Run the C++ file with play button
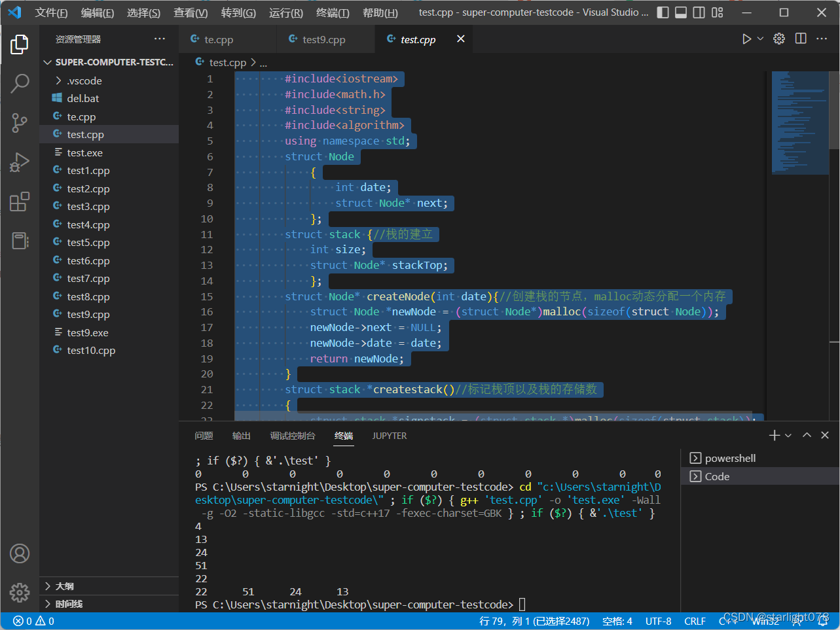Viewport: 840px width, 630px height. pos(746,39)
